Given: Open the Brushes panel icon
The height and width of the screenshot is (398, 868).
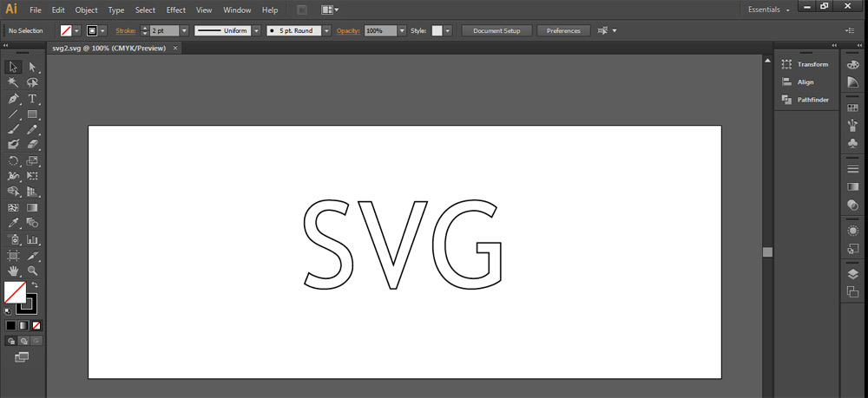Looking at the screenshot, I should click(x=852, y=126).
